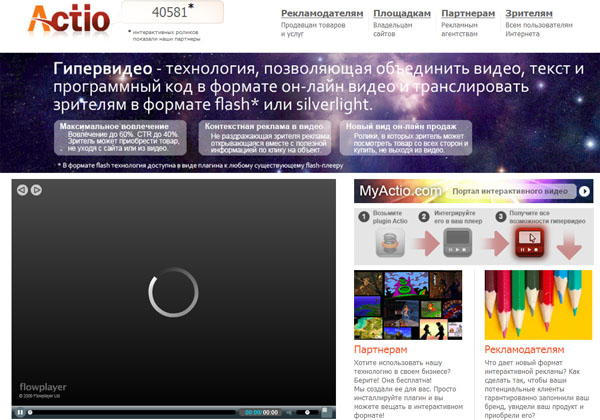Viewport: 600px width, 420px height.
Task: Click the round arrow on MyActio banner
Action: (584, 191)
